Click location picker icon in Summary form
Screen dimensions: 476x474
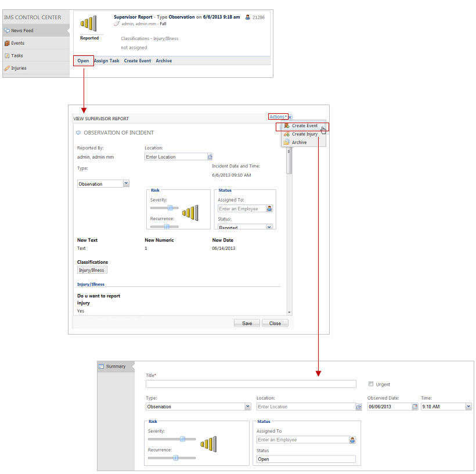point(359,407)
